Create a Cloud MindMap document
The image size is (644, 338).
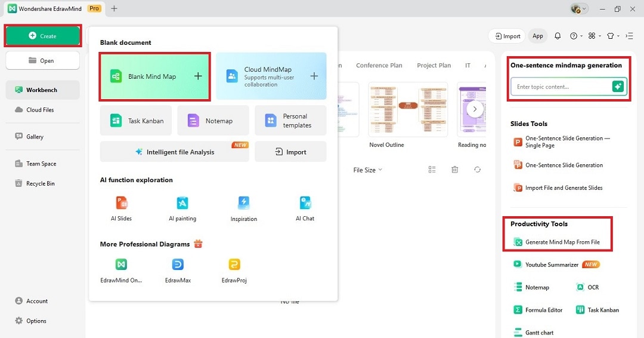tap(271, 76)
